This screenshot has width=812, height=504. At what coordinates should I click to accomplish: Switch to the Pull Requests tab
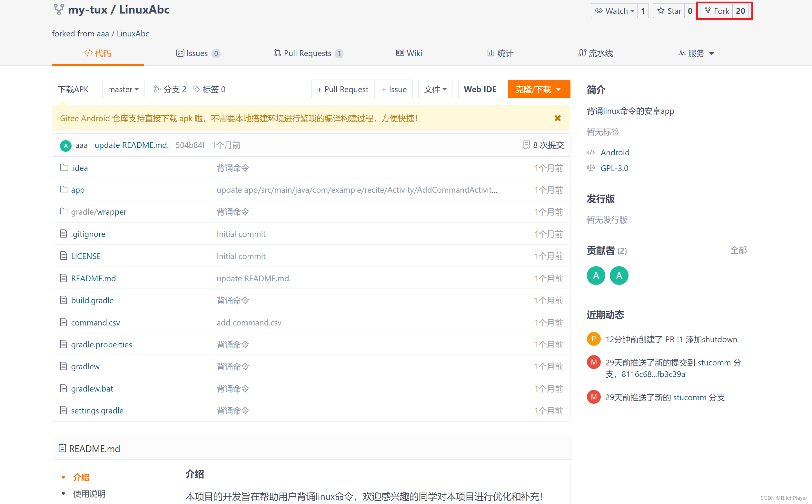[x=308, y=53]
